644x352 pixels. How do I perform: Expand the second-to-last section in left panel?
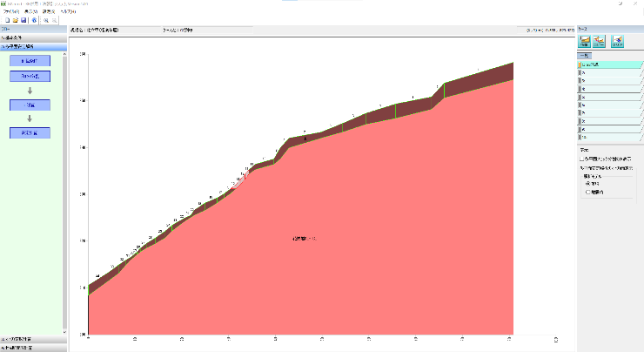pos(33,339)
